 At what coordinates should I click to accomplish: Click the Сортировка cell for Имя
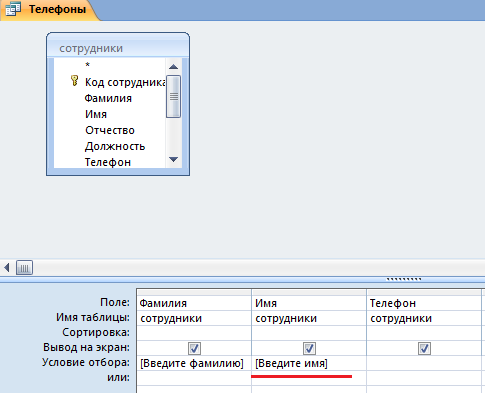click(x=309, y=333)
